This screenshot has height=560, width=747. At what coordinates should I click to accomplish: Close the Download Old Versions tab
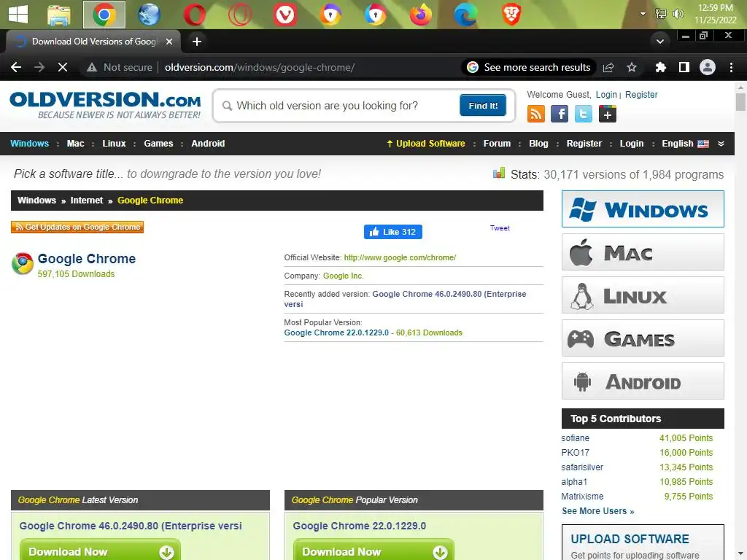coord(169,42)
